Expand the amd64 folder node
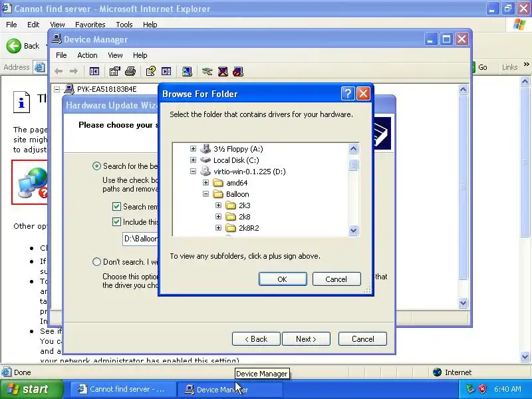Screen dimensions: 532x399 click(x=205, y=182)
